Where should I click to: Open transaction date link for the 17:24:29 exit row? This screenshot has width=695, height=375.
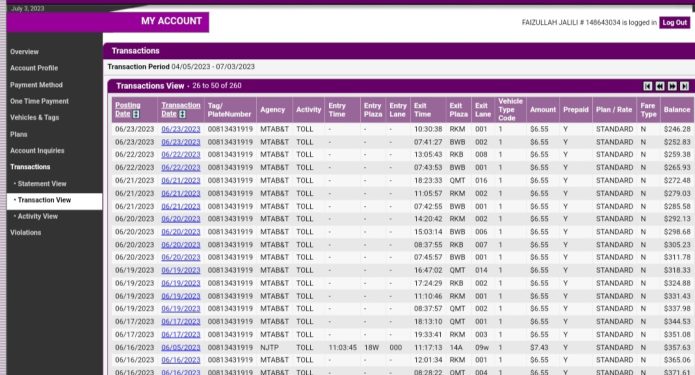pos(181,283)
